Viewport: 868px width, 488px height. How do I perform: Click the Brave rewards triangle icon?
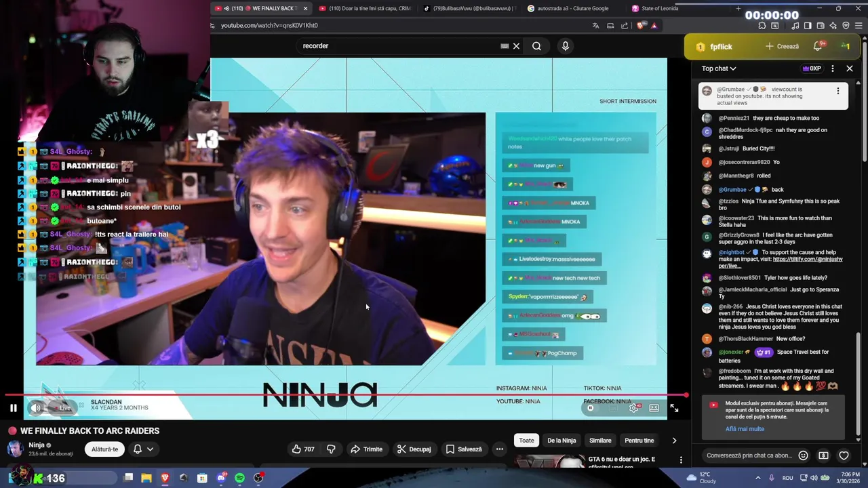[654, 26]
